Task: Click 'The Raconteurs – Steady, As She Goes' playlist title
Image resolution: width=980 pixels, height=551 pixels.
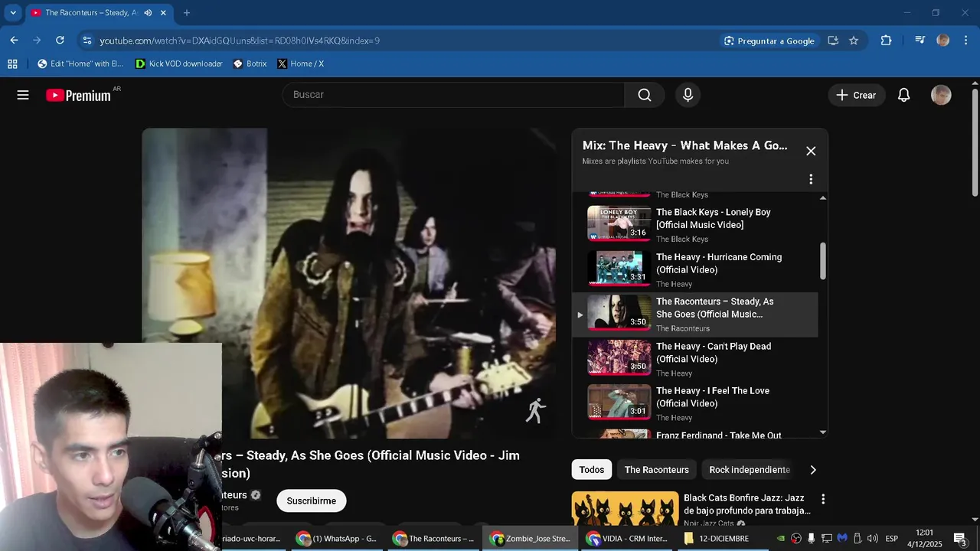Action: [715, 308]
